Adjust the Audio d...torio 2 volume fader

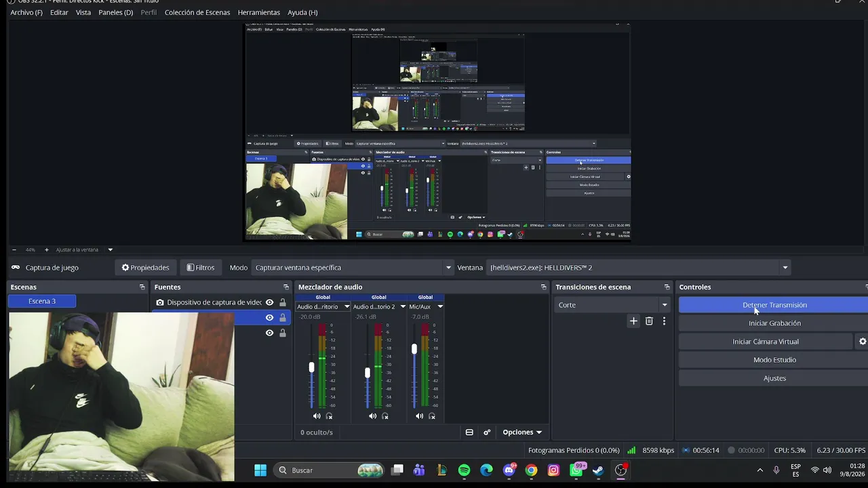(368, 373)
